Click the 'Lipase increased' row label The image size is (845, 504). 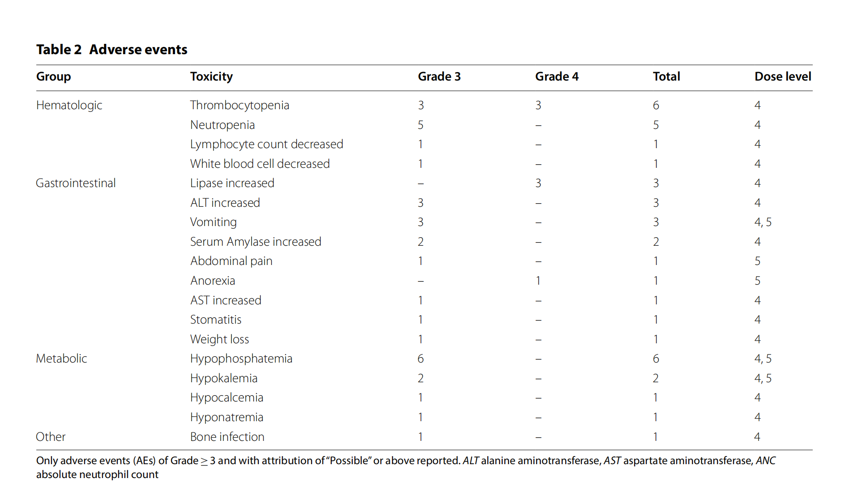pyautogui.click(x=232, y=183)
